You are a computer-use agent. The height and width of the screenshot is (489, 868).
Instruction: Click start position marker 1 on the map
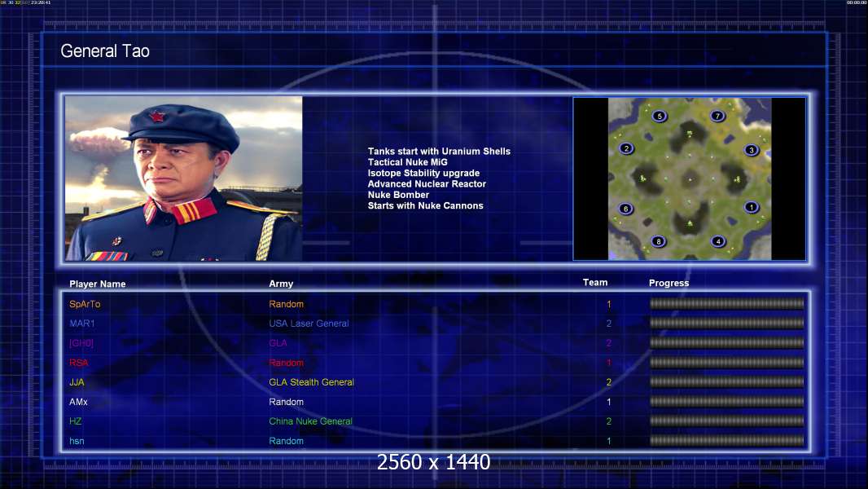[752, 207]
